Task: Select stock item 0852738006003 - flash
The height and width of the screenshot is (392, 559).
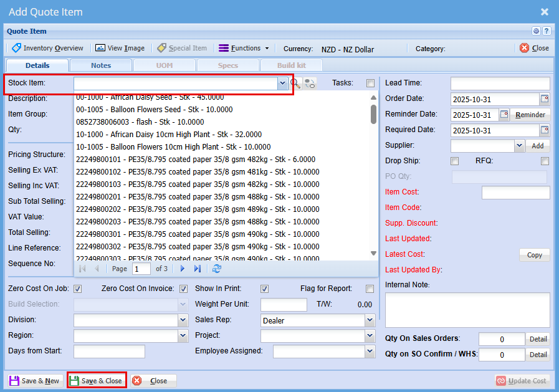Action: (x=140, y=122)
